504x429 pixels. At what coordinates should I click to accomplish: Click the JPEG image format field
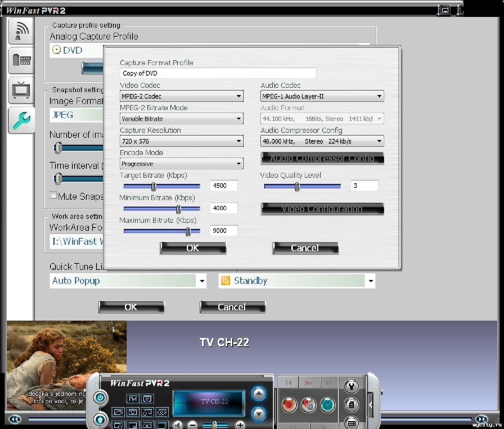pos(77,115)
